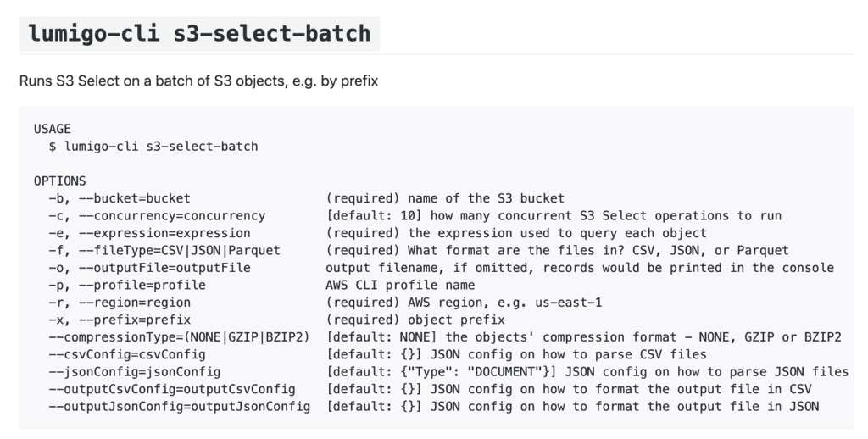Viewport: 868px width, 439px height.
Task: Click the "name of the S3 bucket" description
Action: pos(486,198)
